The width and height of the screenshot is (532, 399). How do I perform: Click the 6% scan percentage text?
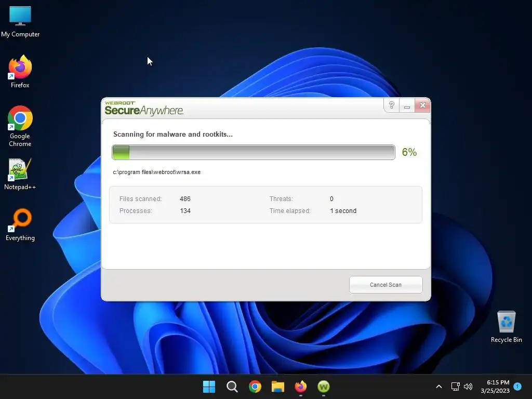409,152
